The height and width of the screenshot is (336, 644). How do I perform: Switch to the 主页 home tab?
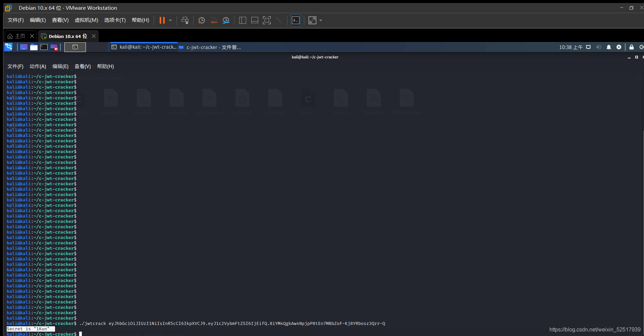point(16,36)
